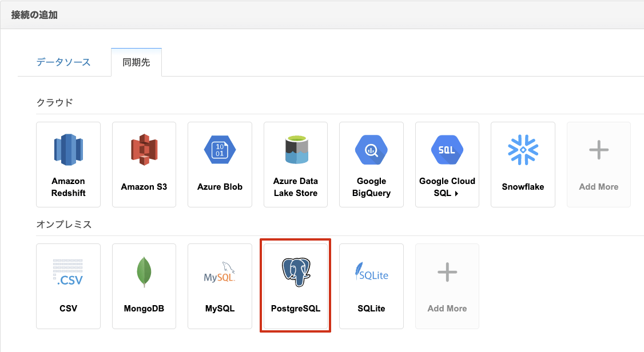Click Add More in the cloud section

coord(598,164)
